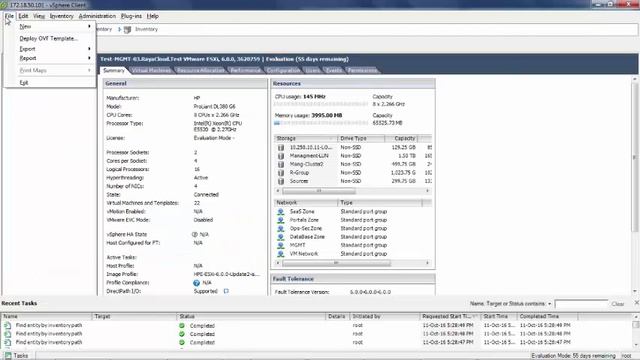Switch to the Virtual Machines tab
The height and width of the screenshot is (360, 640).
pyautogui.click(x=151, y=70)
